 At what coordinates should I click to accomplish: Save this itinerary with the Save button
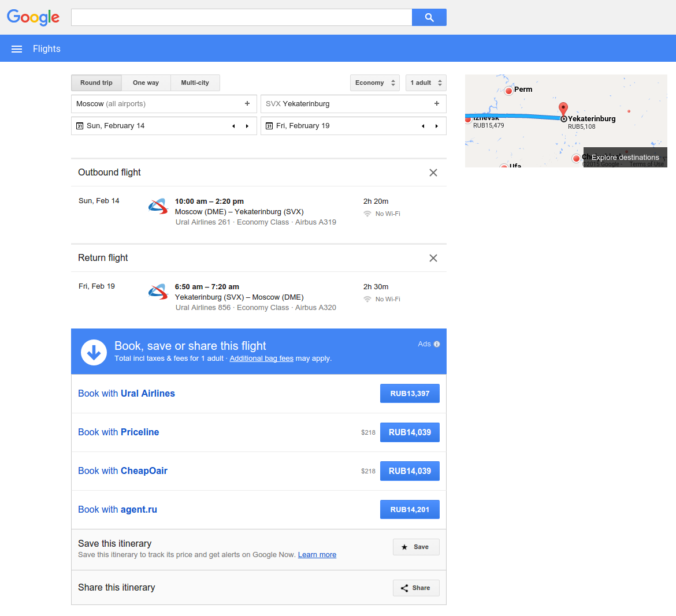(x=416, y=547)
